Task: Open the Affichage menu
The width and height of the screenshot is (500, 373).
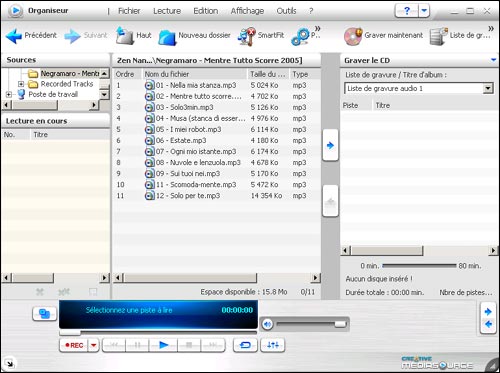Action: tap(247, 11)
